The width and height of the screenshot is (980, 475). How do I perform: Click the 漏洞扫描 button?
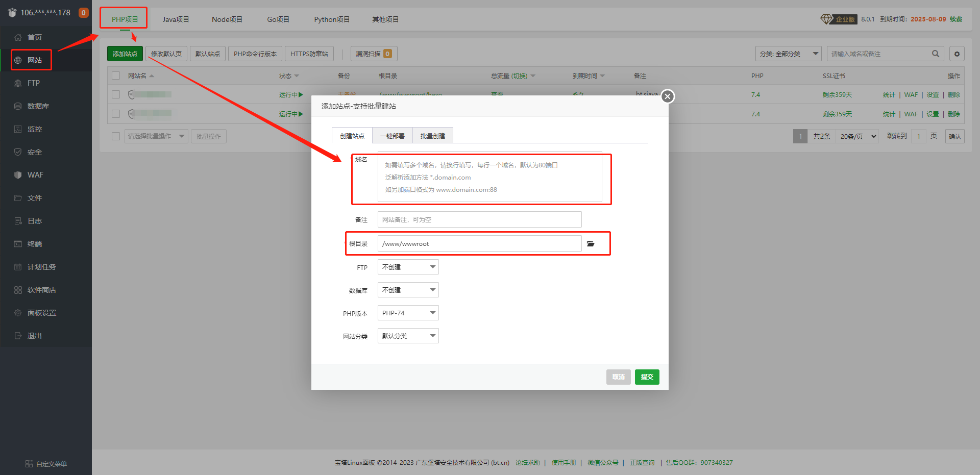tap(374, 54)
